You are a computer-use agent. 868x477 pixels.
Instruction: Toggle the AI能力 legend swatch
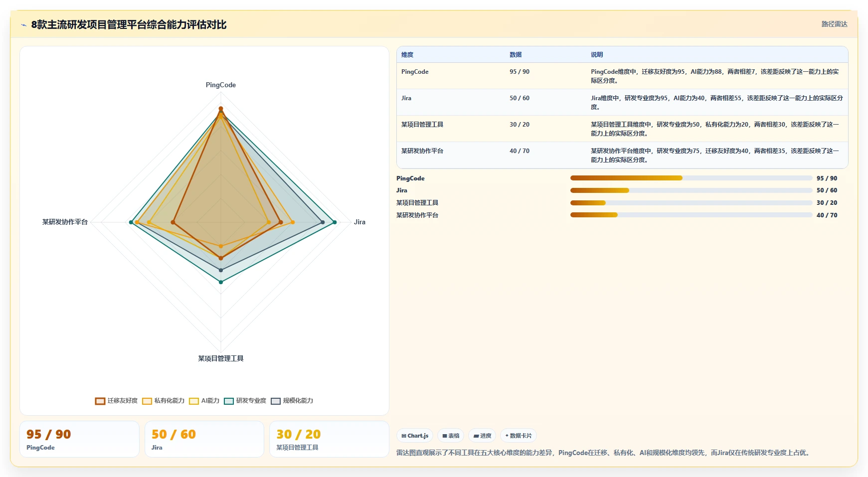(x=194, y=401)
